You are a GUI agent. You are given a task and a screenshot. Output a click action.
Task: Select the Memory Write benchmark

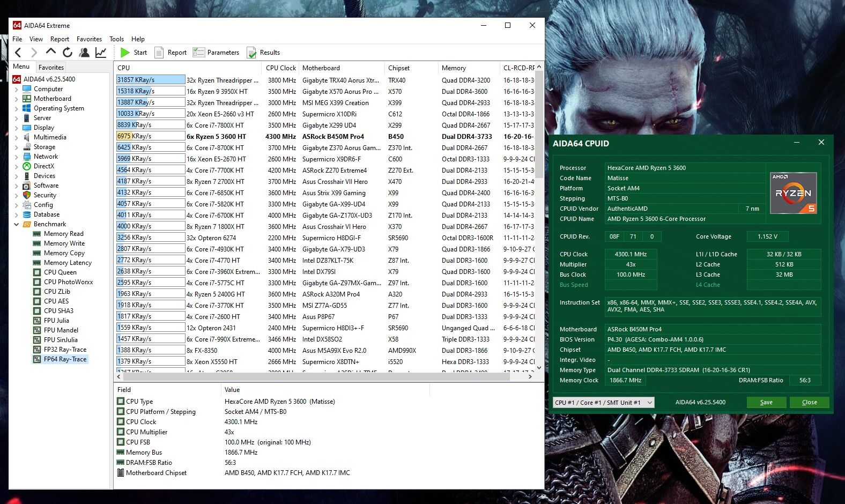tap(58, 243)
